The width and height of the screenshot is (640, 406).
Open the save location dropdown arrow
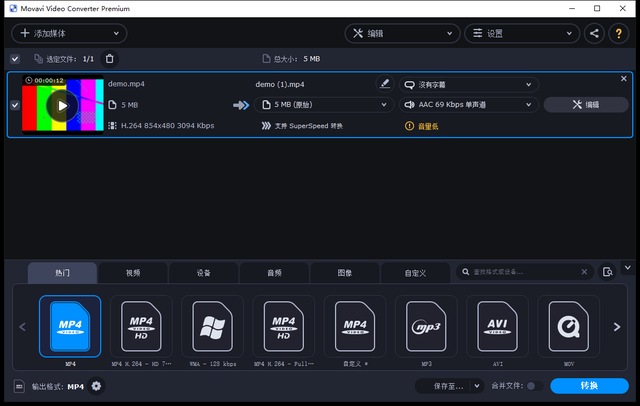point(477,386)
